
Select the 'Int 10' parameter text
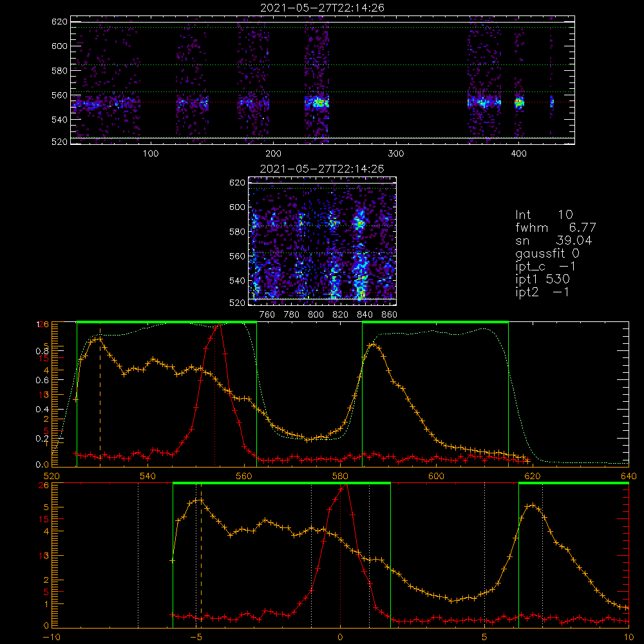click(x=544, y=214)
